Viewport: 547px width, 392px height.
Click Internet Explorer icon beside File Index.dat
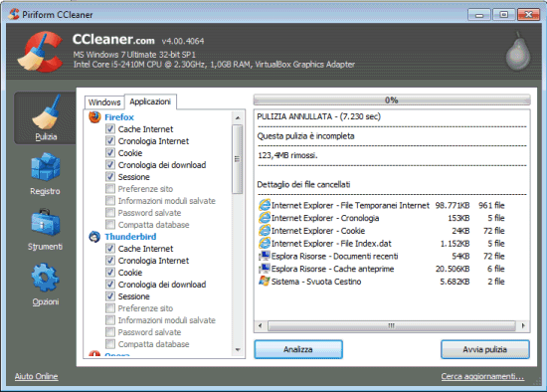pos(265,244)
